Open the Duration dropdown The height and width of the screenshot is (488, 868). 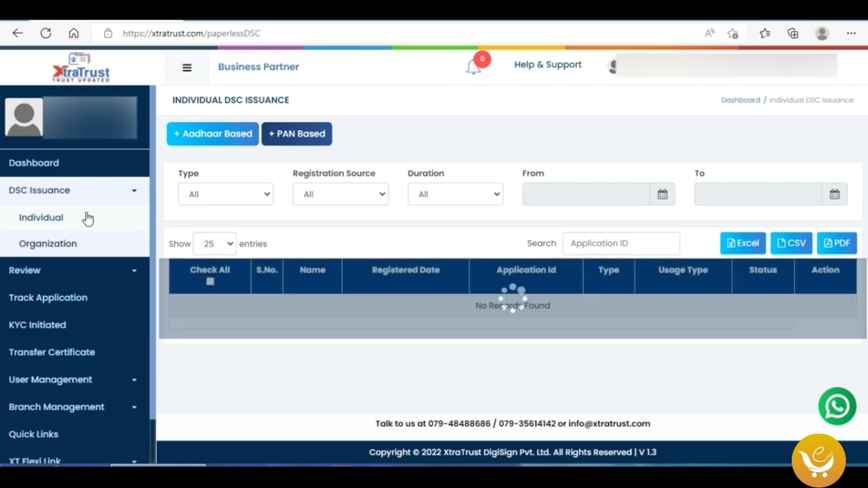pyautogui.click(x=455, y=195)
